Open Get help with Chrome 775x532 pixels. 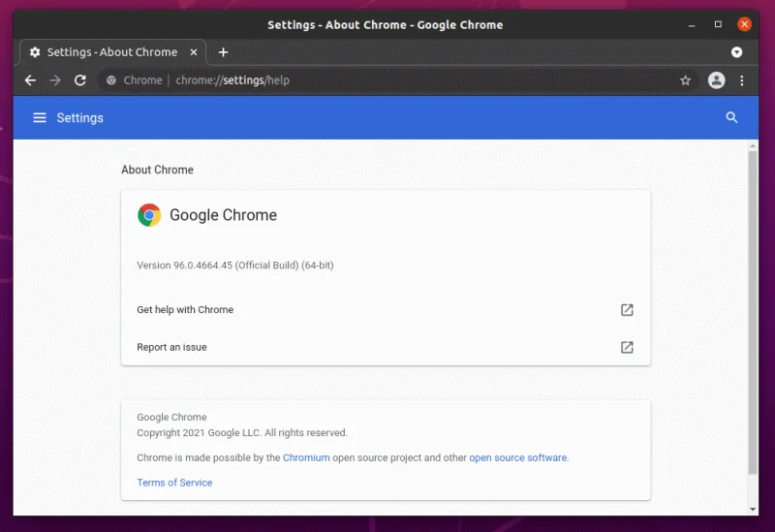point(185,310)
